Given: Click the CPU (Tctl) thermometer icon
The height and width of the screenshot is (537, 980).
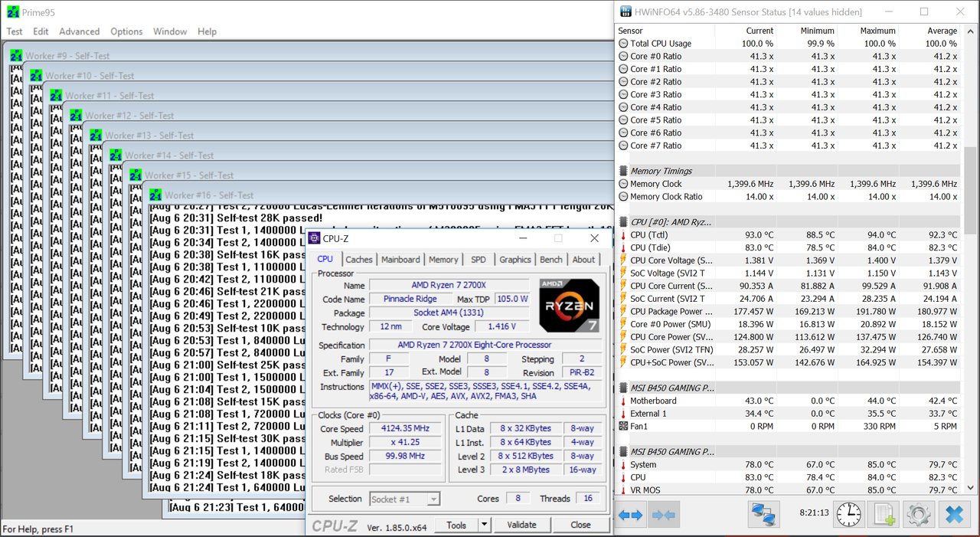Looking at the screenshot, I should 623,234.
